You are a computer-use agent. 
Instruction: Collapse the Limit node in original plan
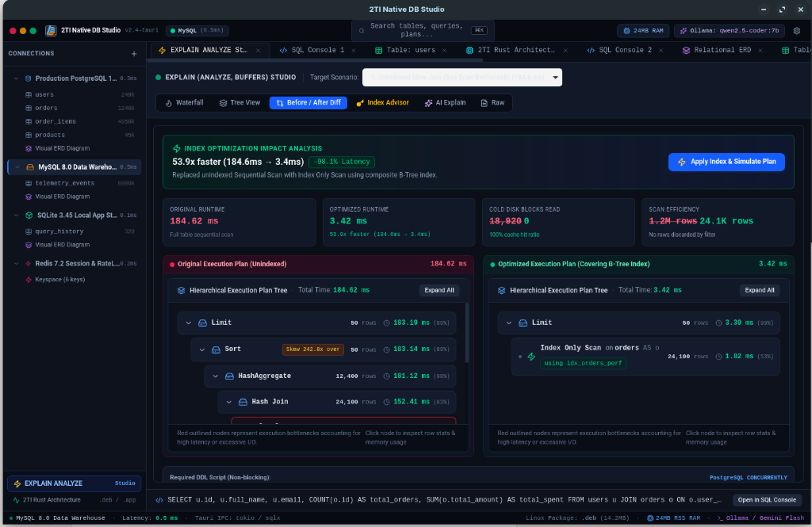[x=189, y=323]
